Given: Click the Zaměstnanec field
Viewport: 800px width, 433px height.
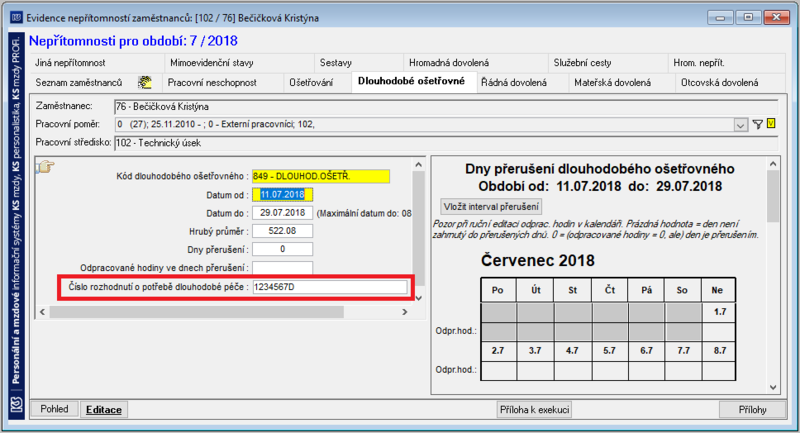Looking at the screenshot, I should pyautogui.click(x=446, y=107).
